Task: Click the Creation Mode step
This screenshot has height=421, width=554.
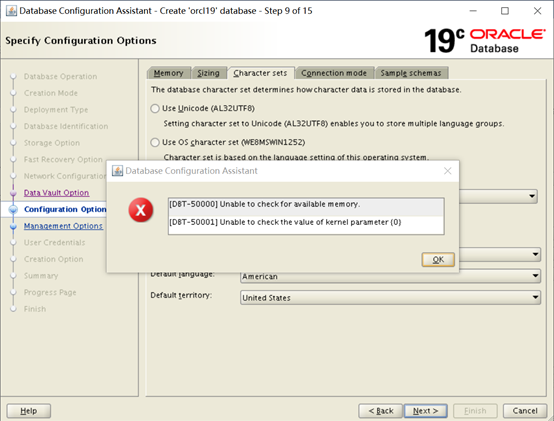Action: pos(51,93)
